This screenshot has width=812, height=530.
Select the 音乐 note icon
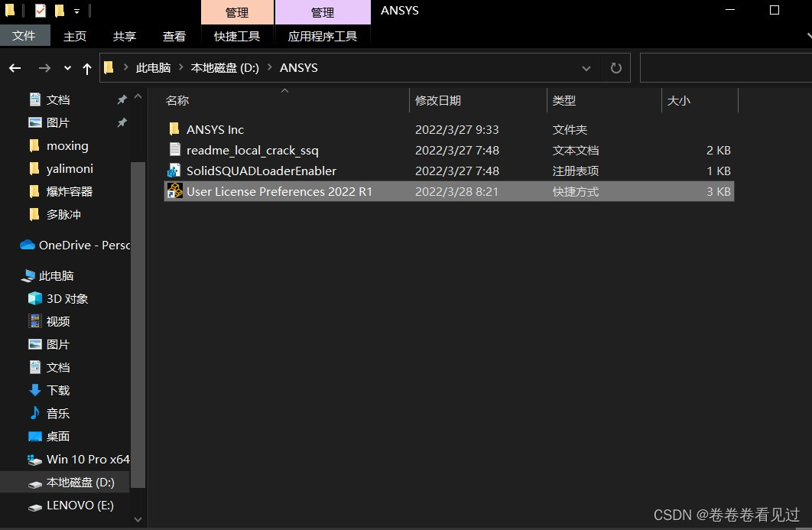[34, 413]
